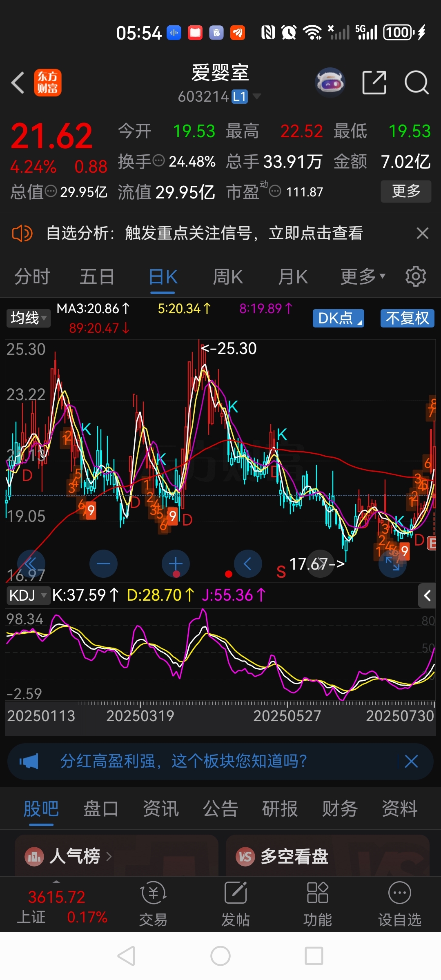The image size is (441, 980).
Task: Open Android recent apps square button
Action: click(314, 956)
